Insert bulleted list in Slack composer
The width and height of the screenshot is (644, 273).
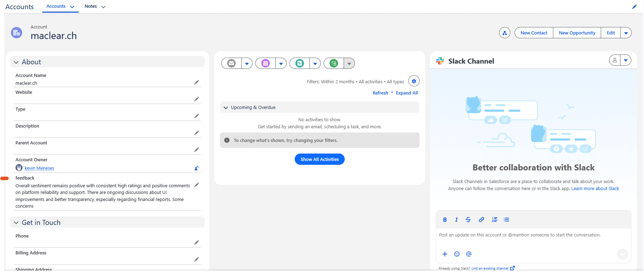tap(506, 220)
